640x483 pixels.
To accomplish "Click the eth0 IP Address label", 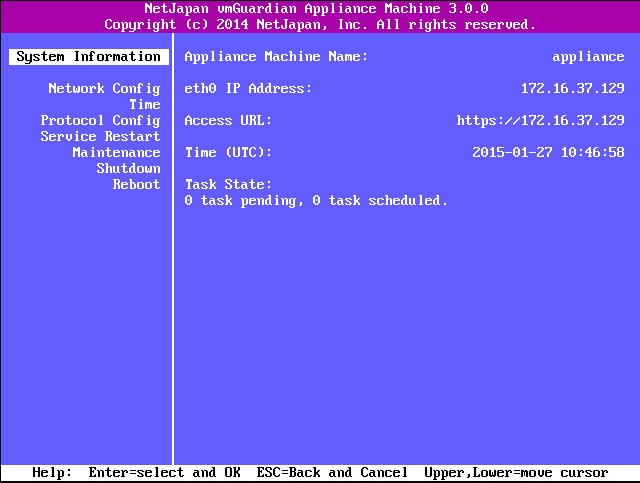I will point(248,89).
